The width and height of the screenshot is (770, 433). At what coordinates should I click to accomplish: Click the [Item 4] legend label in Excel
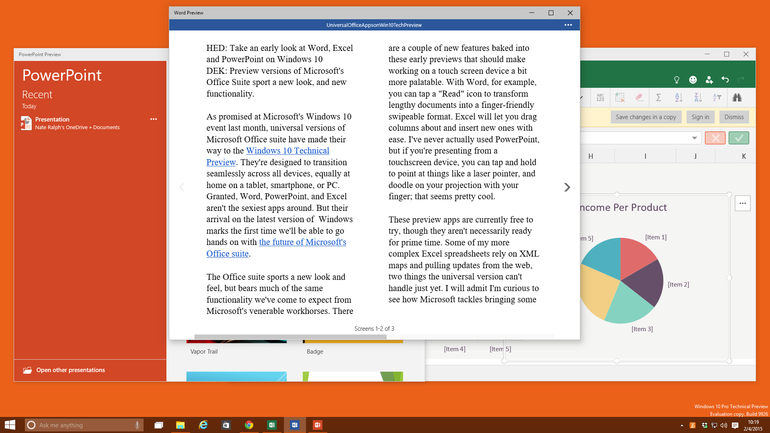click(x=454, y=349)
